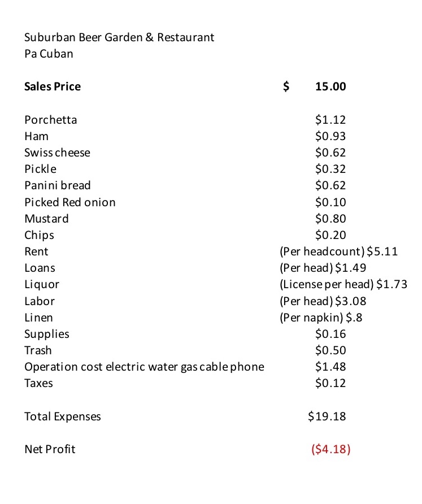Select the Sales Price label

point(53,86)
